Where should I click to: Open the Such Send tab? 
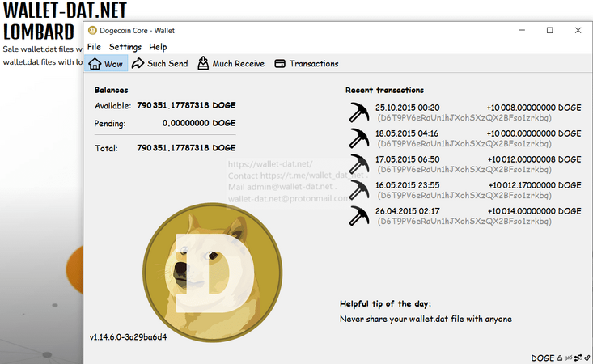[160, 64]
